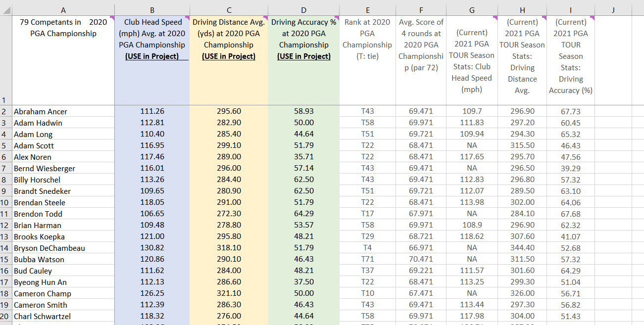
Task: Click the 2021 Season Driving Accuracy (%) header
Action: click(x=571, y=60)
